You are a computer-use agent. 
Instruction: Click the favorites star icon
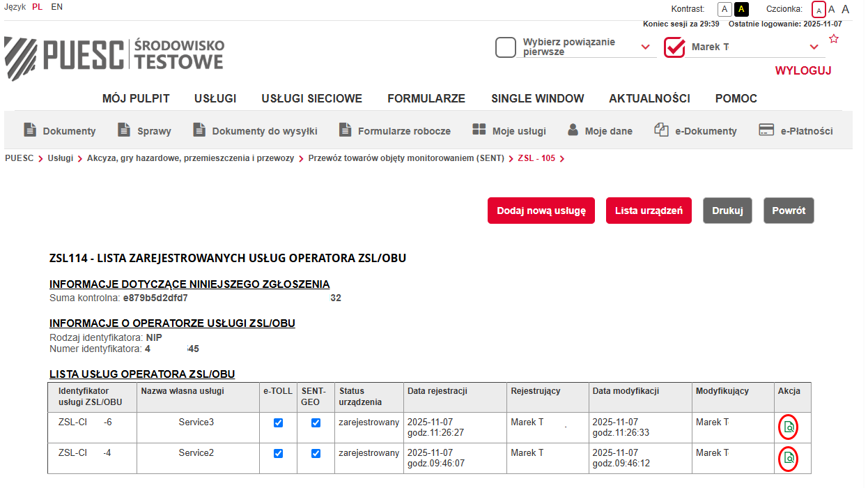834,39
